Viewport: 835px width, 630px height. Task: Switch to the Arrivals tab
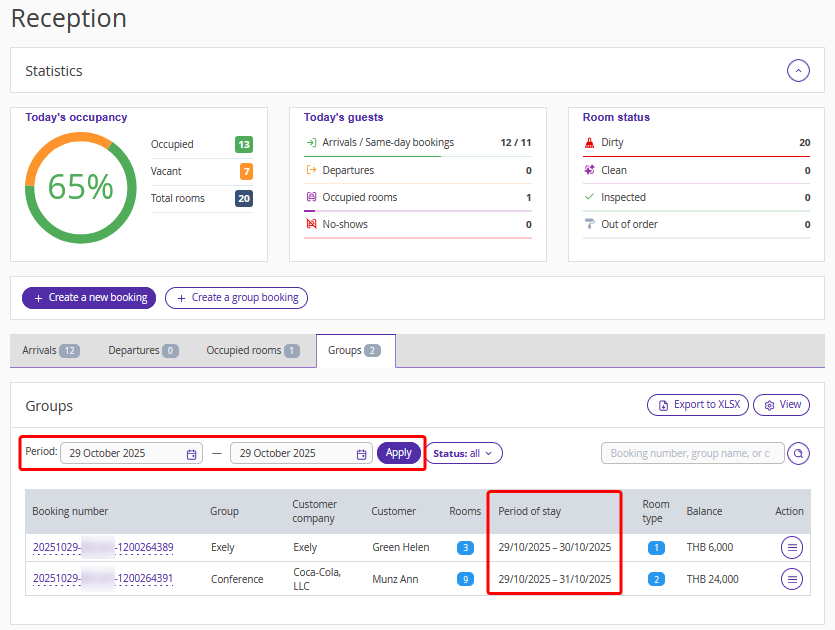(50, 351)
